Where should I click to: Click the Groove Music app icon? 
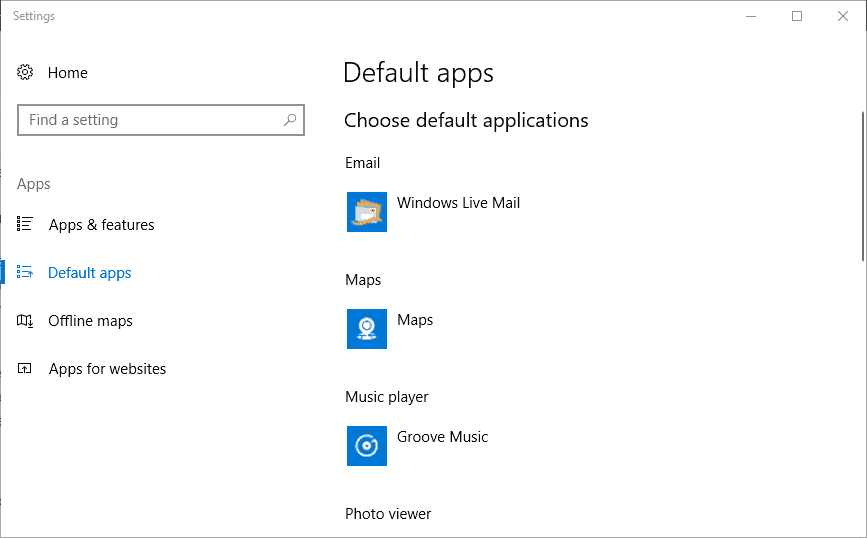[x=367, y=446]
